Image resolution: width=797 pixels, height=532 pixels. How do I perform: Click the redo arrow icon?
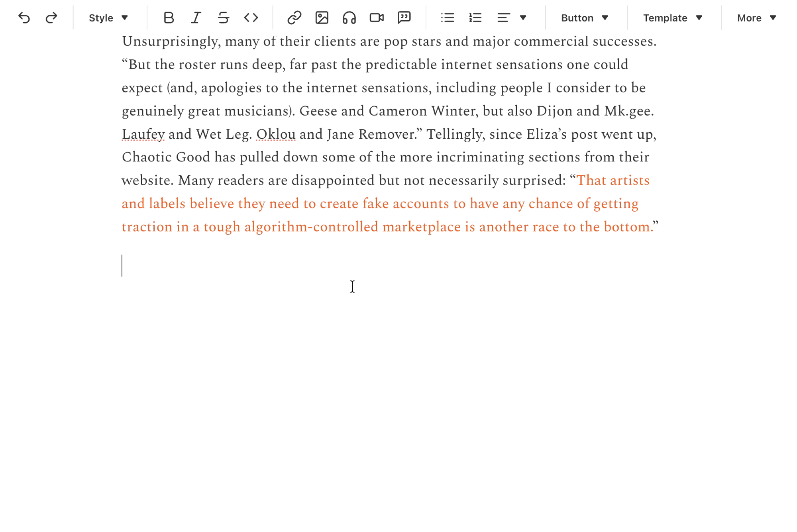point(51,18)
